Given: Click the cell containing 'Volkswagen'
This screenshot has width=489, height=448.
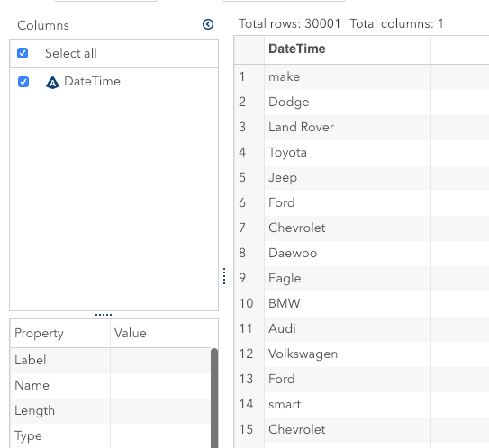Looking at the screenshot, I should click(348, 354).
